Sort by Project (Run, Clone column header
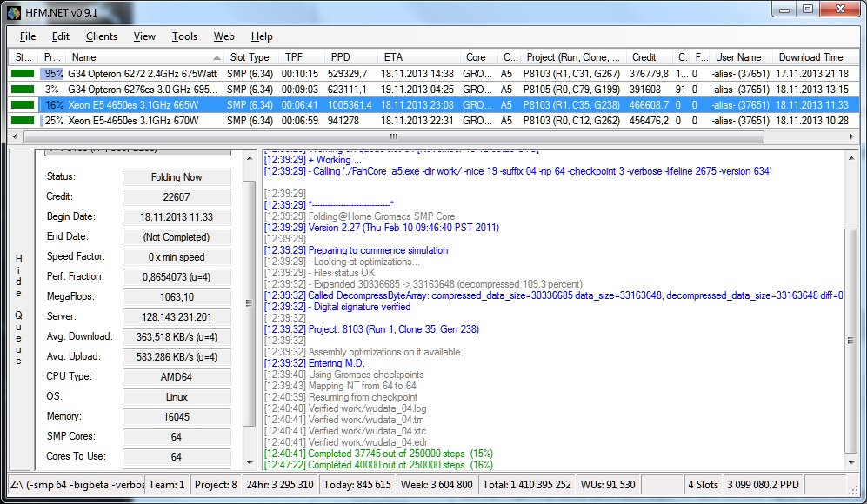Image resolution: width=867 pixels, height=504 pixels. [x=573, y=57]
